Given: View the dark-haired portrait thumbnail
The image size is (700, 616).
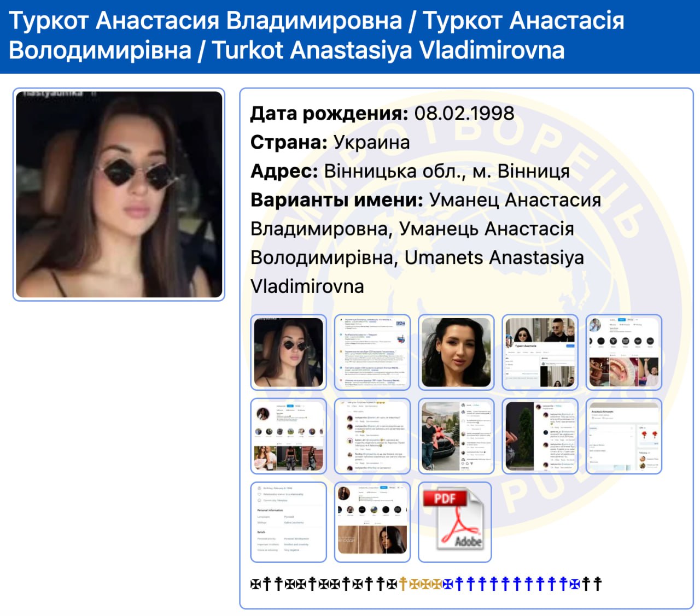Looking at the screenshot, I should click(x=456, y=352).
